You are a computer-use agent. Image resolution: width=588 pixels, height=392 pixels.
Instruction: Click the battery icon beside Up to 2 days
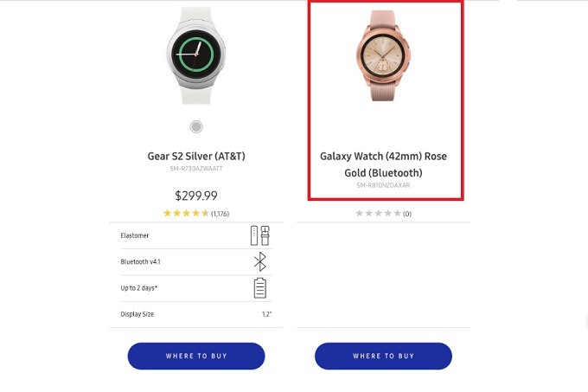(x=260, y=288)
